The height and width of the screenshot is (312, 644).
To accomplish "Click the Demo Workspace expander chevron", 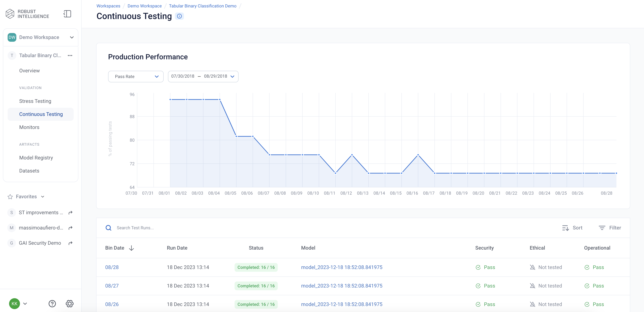I will (71, 37).
